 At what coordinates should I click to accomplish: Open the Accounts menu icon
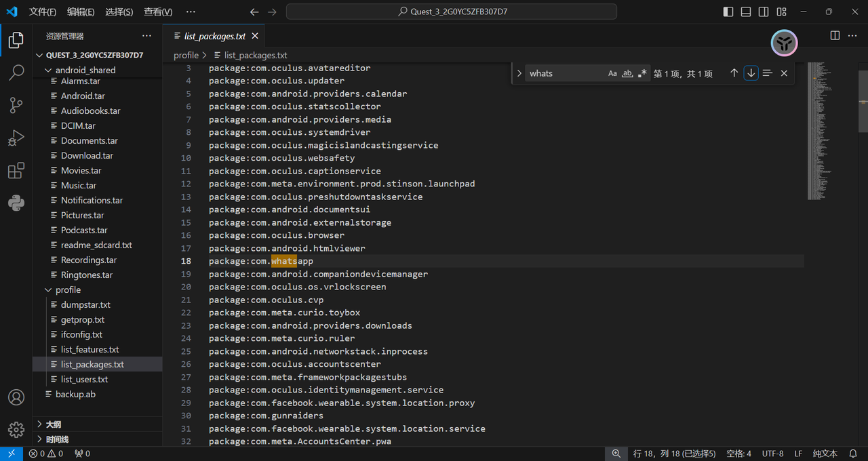[x=16, y=397]
